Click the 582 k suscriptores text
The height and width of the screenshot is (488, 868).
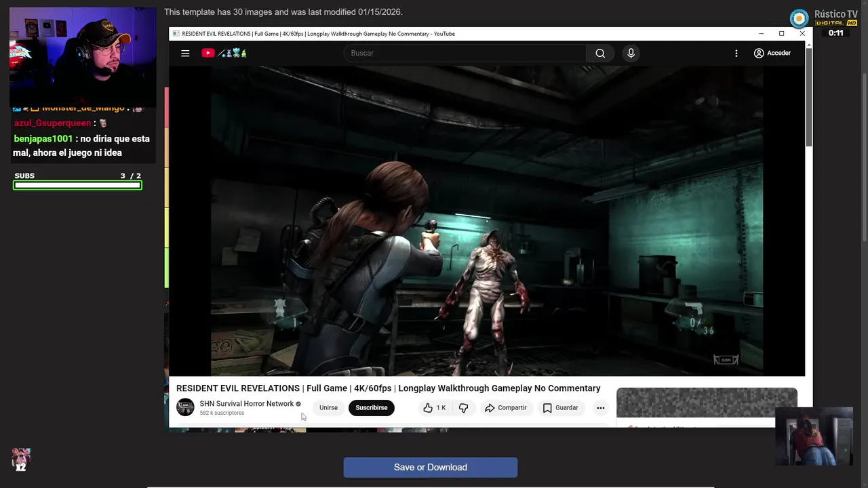(222, 413)
